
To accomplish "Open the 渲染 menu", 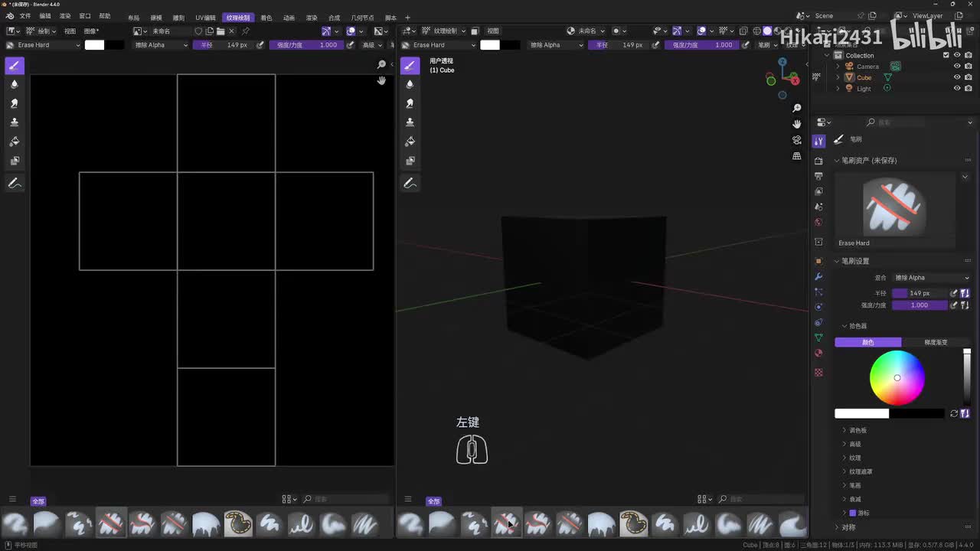I will pos(65,16).
